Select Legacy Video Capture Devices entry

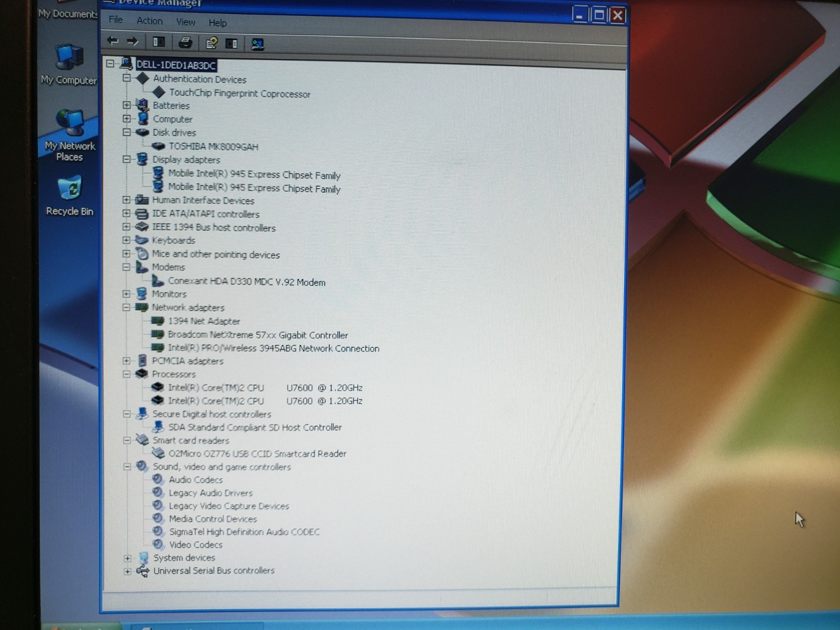[229, 506]
